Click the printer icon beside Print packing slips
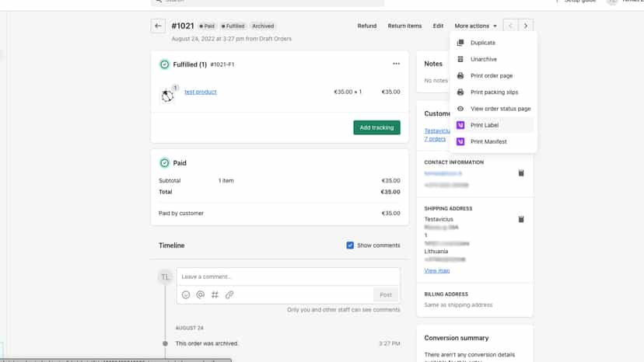Viewport: 644px width, 362px height. pyautogui.click(x=460, y=92)
